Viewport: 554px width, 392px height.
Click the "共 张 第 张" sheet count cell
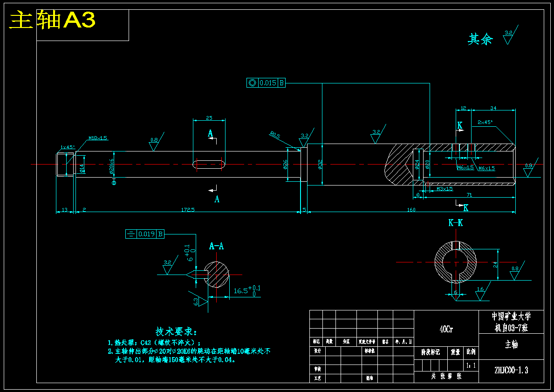tap(446, 377)
